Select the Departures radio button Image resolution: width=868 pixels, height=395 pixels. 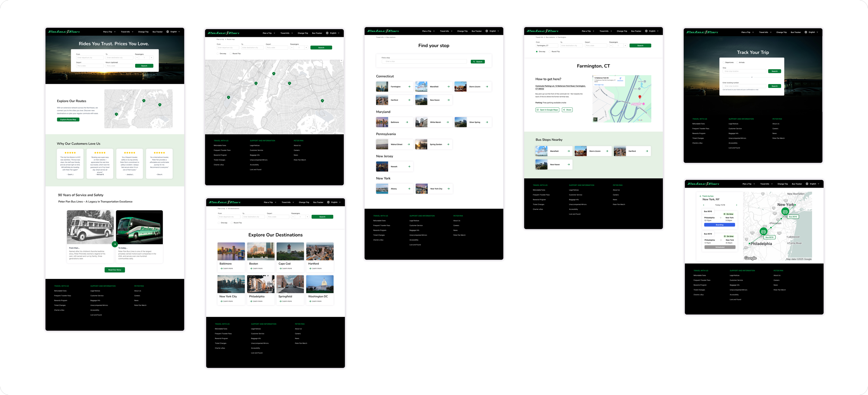tap(724, 63)
